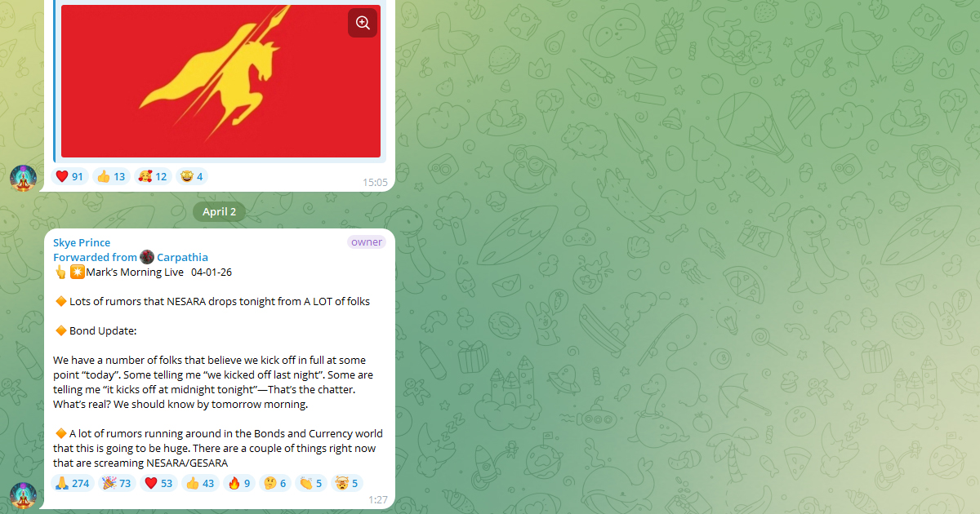Toggle fire reaction showing 9

click(x=239, y=483)
